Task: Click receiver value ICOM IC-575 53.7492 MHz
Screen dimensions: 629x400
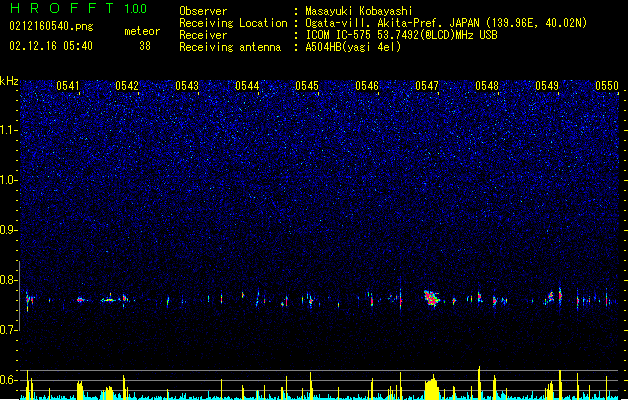Action: click(401, 35)
